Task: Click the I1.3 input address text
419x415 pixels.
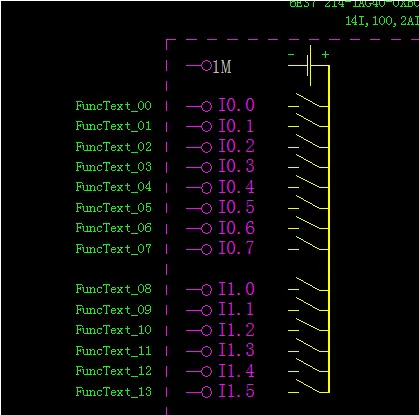Action: pyautogui.click(x=236, y=350)
